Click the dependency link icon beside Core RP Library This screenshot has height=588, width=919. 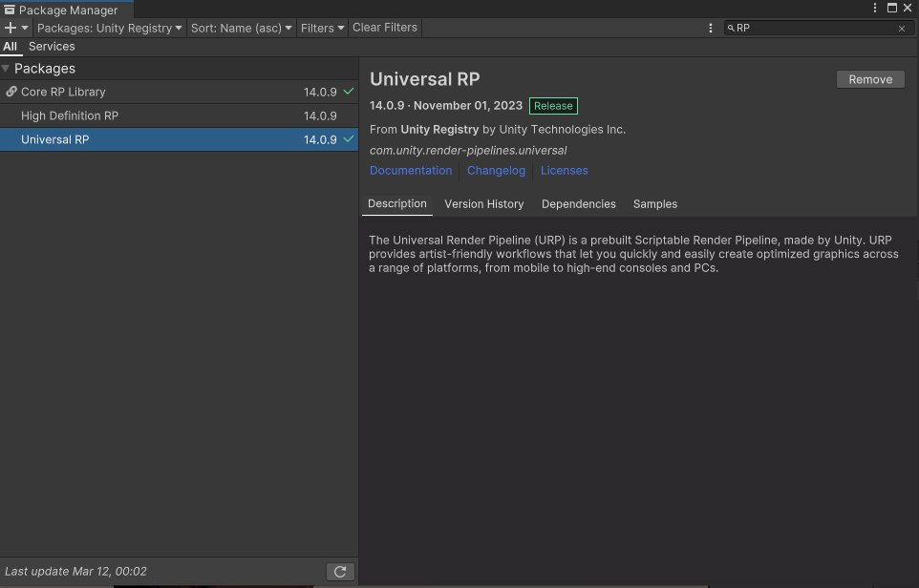(x=11, y=92)
